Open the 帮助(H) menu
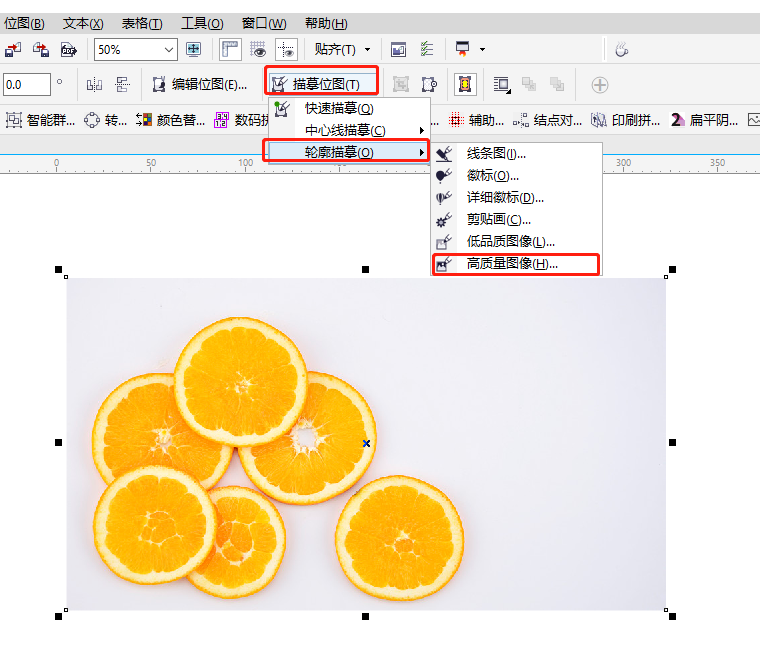760x649 pixels. point(326,23)
